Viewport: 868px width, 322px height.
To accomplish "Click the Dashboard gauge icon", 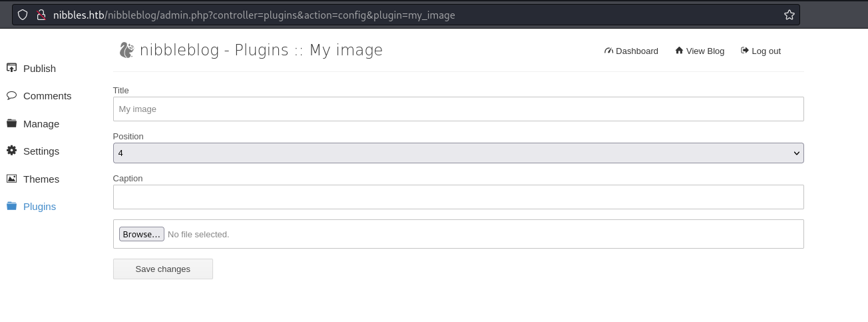I will tap(608, 51).
